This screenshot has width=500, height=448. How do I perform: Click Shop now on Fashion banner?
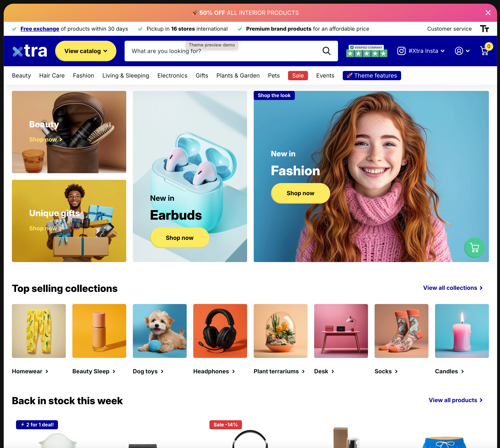[300, 193]
